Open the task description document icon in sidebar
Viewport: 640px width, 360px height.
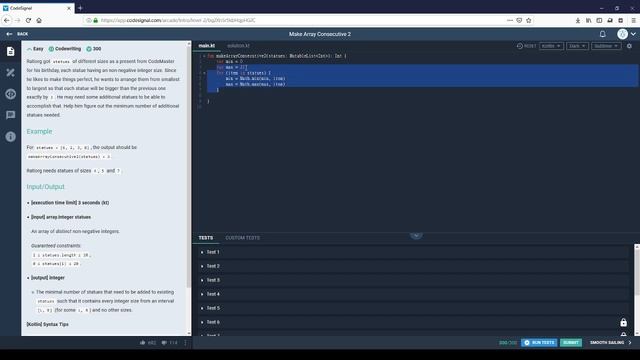pos(11,51)
